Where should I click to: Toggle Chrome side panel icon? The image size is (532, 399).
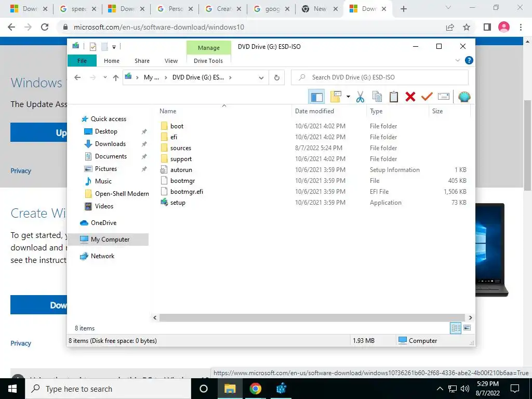(487, 27)
